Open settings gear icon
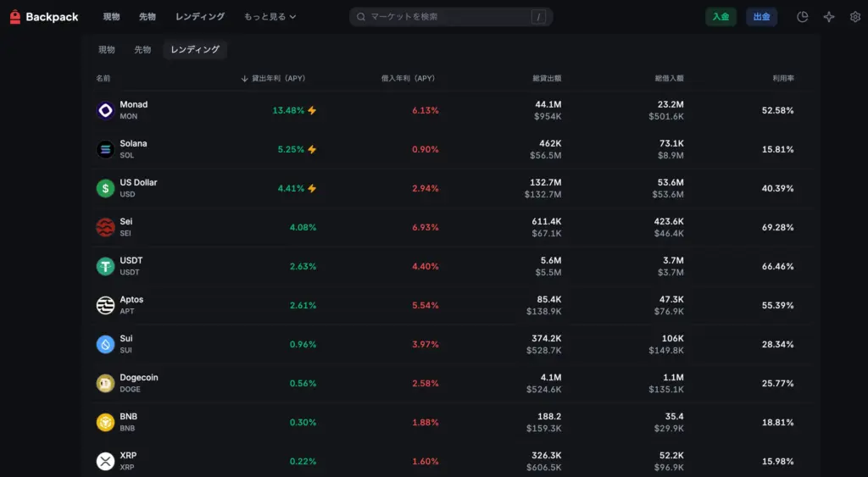 [x=854, y=17]
